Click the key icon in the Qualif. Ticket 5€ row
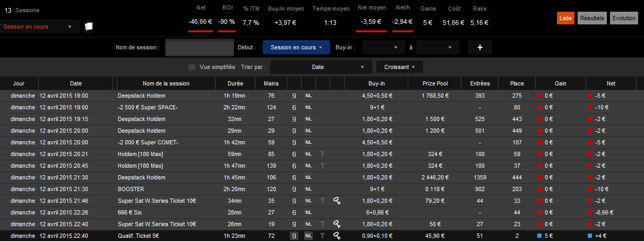This screenshot has height=241, width=644. [x=337, y=236]
